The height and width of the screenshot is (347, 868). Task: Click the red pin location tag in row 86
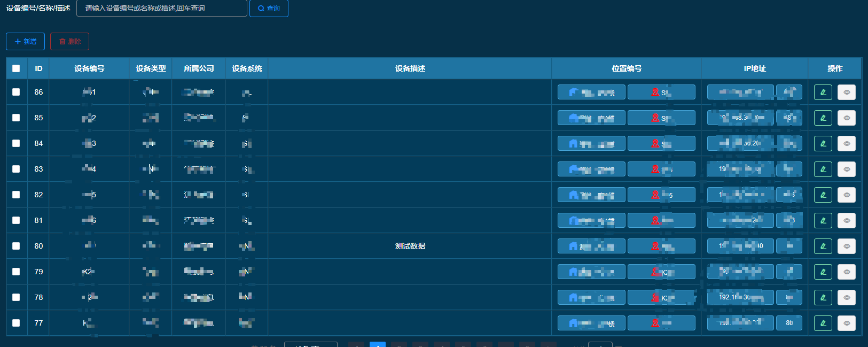click(661, 92)
